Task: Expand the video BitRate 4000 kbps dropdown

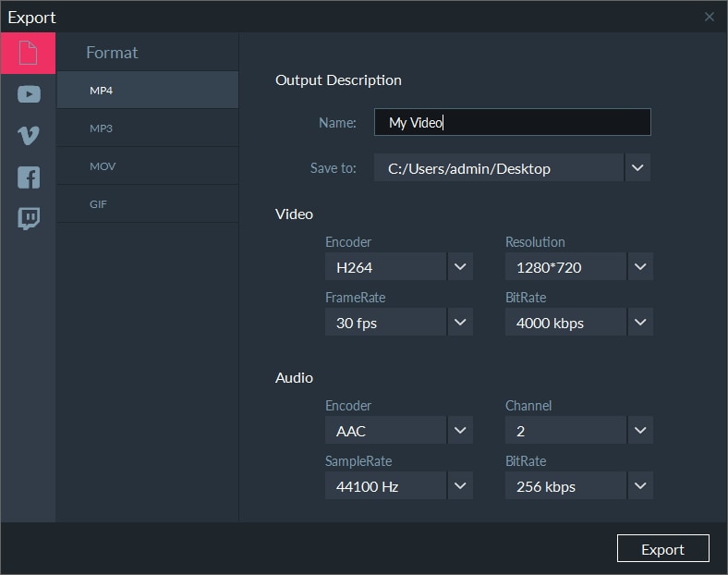Action: coord(640,323)
